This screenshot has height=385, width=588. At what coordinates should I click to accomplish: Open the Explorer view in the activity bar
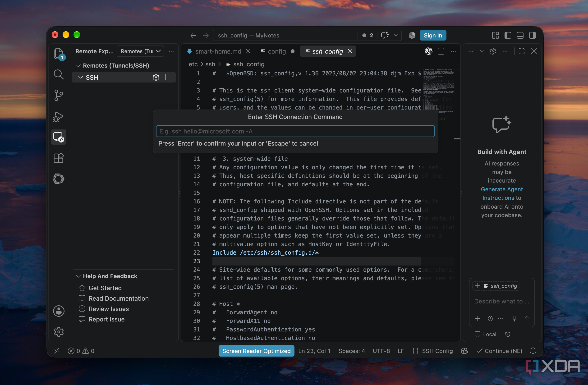[x=59, y=53]
